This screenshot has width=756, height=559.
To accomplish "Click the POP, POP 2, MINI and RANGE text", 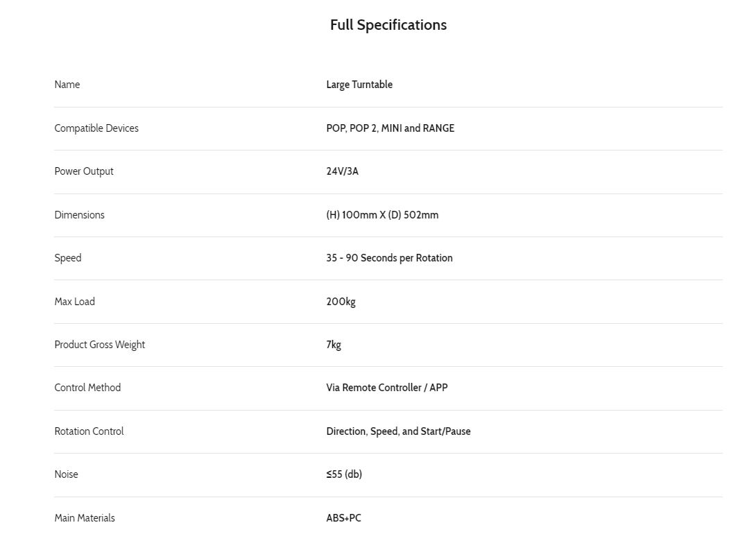I will (x=390, y=128).
